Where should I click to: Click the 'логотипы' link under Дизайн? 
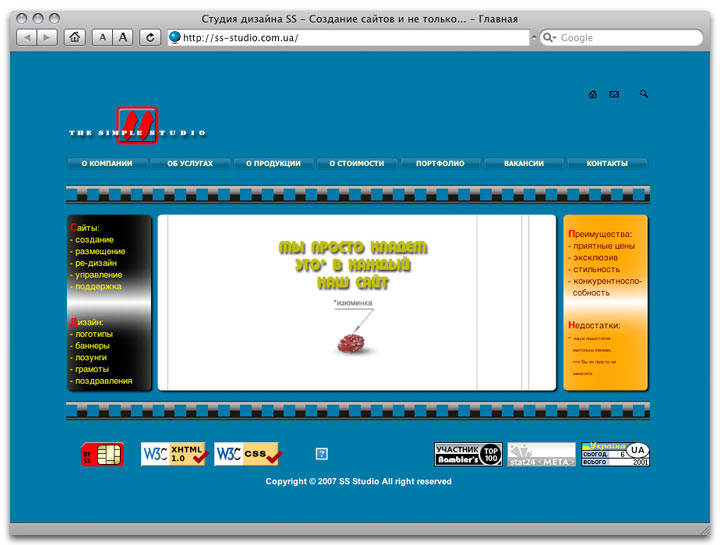95,334
